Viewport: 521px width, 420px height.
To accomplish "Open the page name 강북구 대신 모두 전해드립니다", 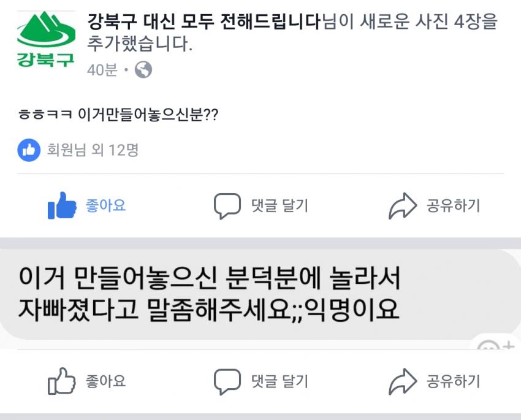I will pyautogui.click(x=203, y=21).
